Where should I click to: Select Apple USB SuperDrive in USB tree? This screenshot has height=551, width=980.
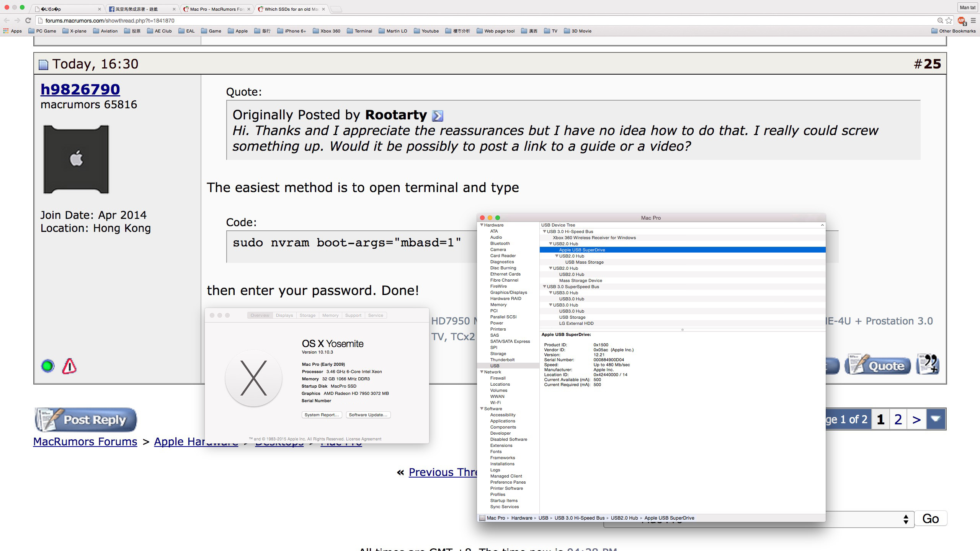(x=683, y=250)
